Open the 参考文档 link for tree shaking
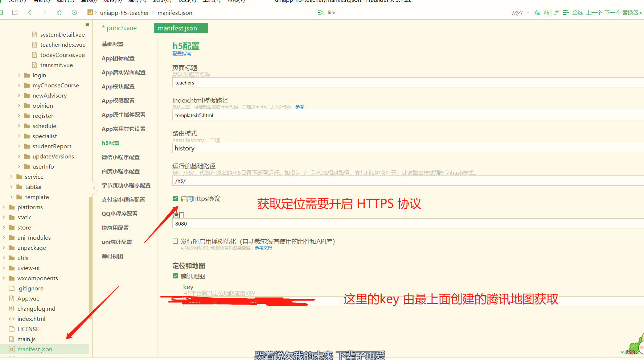 coord(263,248)
